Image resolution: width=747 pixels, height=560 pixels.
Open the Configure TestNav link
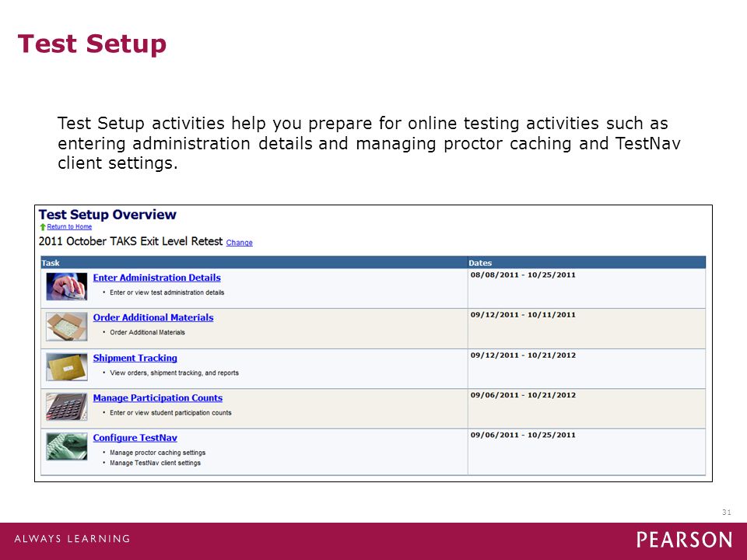click(x=135, y=438)
